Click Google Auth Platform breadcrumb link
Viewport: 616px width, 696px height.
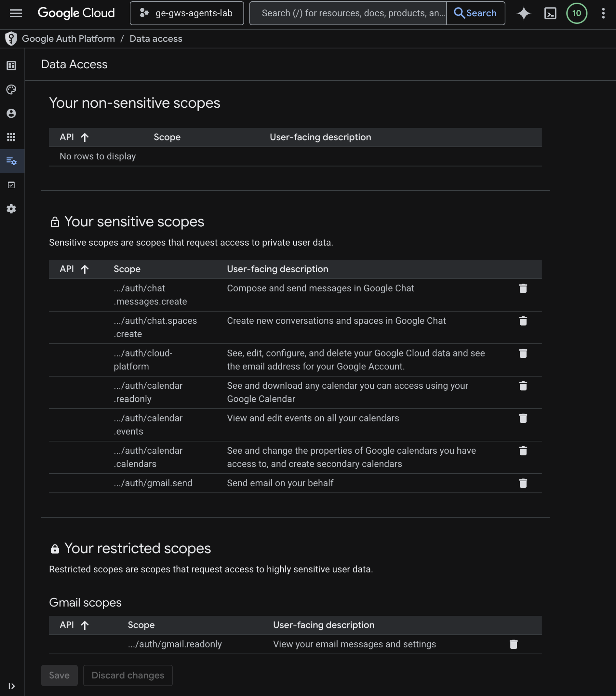click(x=68, y=39)
